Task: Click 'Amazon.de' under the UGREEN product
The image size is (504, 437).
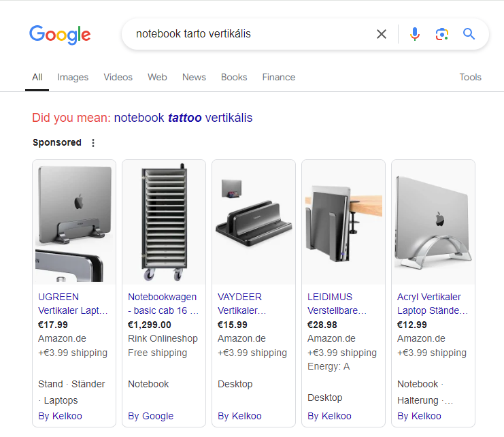Action: point(62,338)
